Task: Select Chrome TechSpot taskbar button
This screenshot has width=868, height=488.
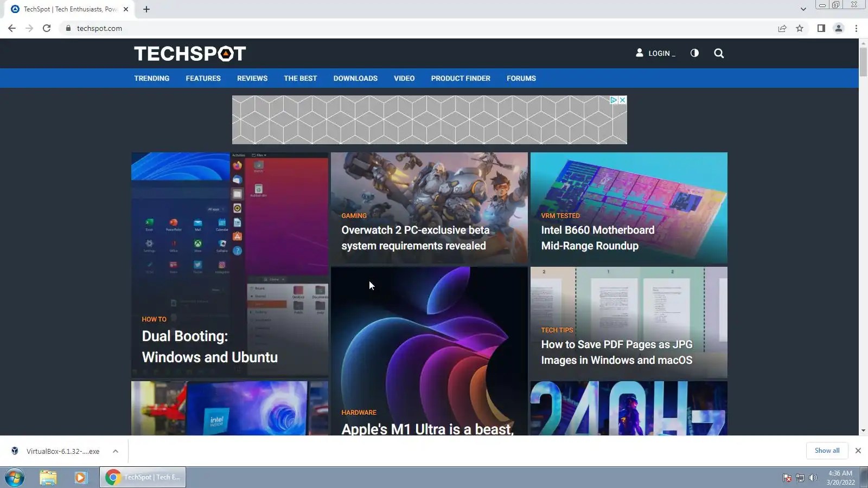Action: (143, 477)
